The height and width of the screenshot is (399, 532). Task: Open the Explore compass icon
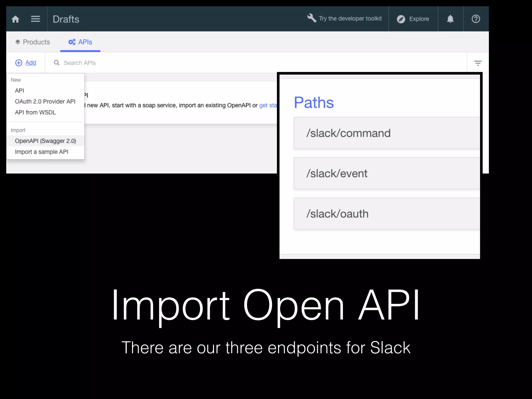click(x=401, y=19)
